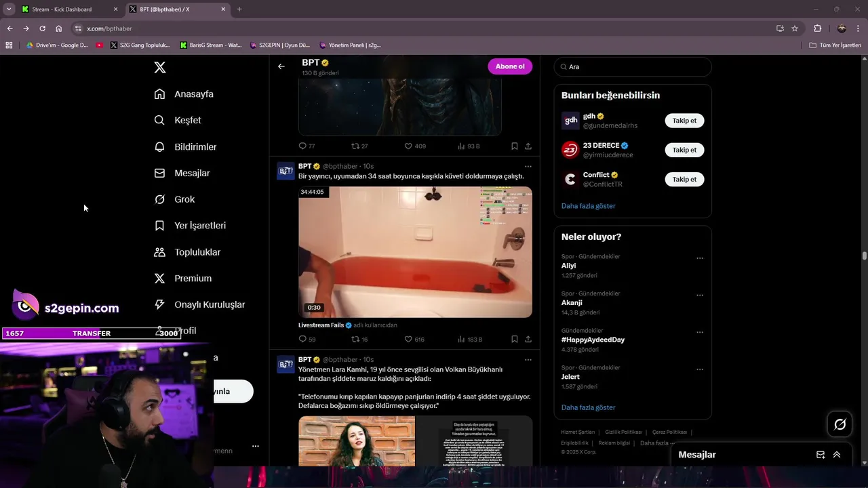868x488 pixels.
Task: Like the bathtub post with 616 likes
Action: (414, 339)
